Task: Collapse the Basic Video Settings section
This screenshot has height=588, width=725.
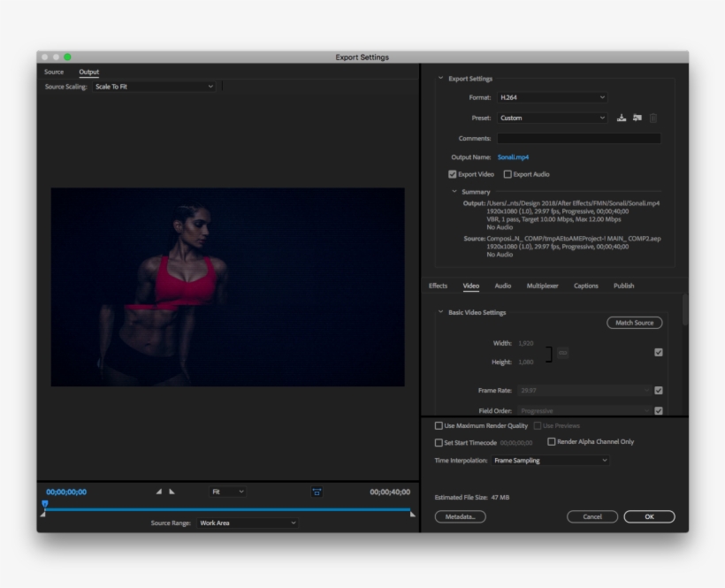Action: coord(440,312)
